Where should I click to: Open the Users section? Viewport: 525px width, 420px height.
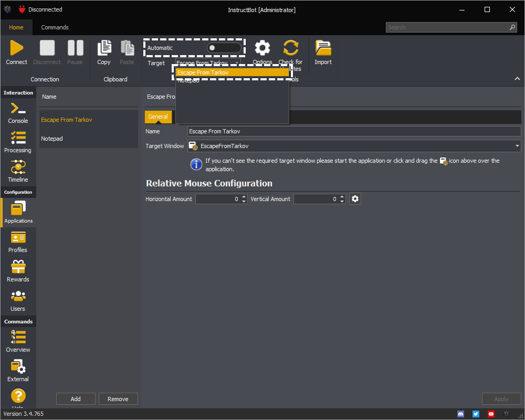point(18,301)
